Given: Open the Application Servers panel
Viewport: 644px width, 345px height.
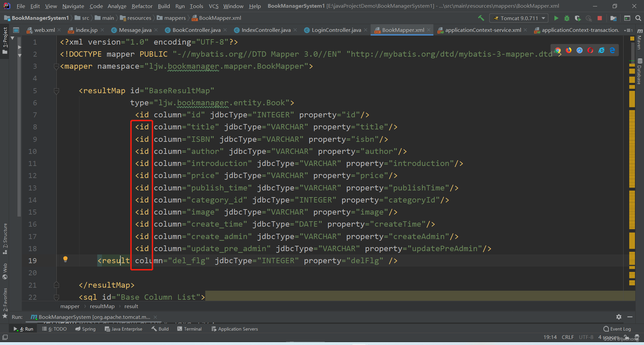Looking at the screenshot, I should [235, 329].
